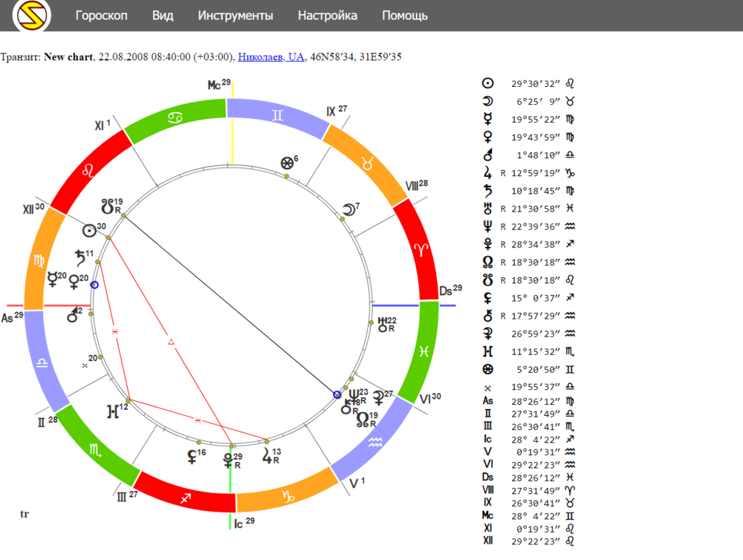Click the date 22.08.2008 in the header
Viewport: 743px width, 560px height.
pyautogui.click(x=123, y=57)
